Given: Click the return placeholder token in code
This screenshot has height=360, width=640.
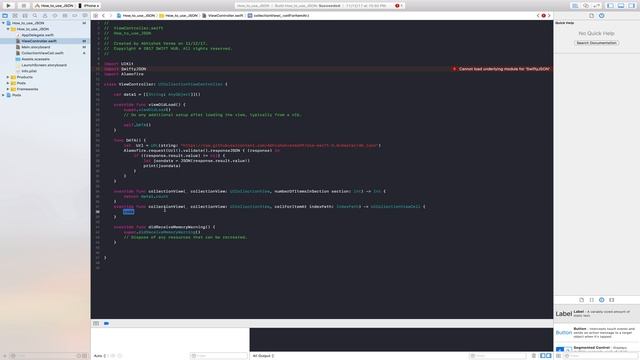Looking at the screenshot, I should (129, 211).
